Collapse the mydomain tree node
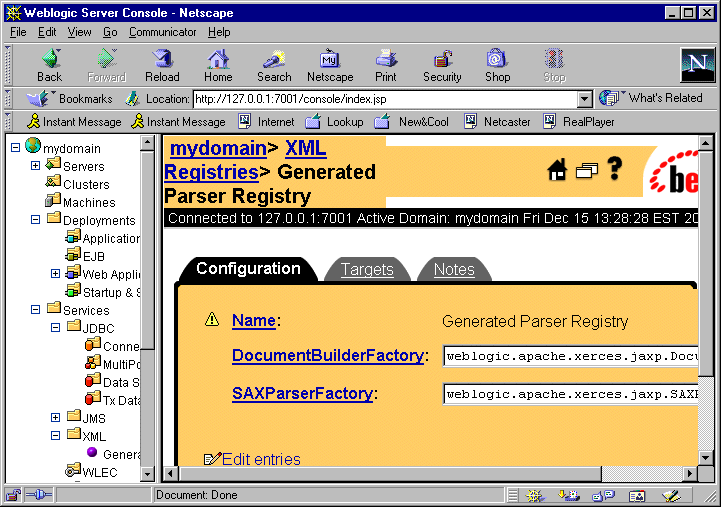This screenshot has width=721, height=507. (16, 148)
